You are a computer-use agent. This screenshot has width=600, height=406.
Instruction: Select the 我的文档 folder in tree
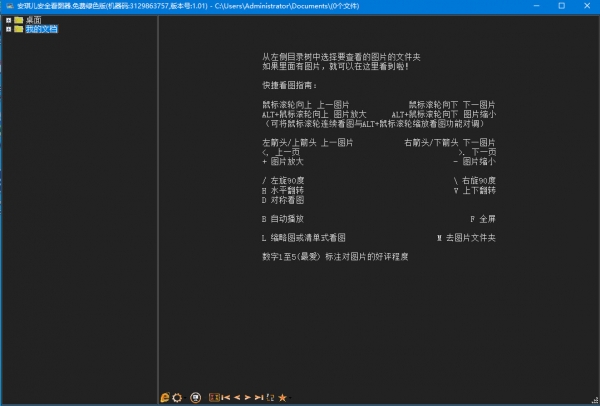(x=42, y=29)
